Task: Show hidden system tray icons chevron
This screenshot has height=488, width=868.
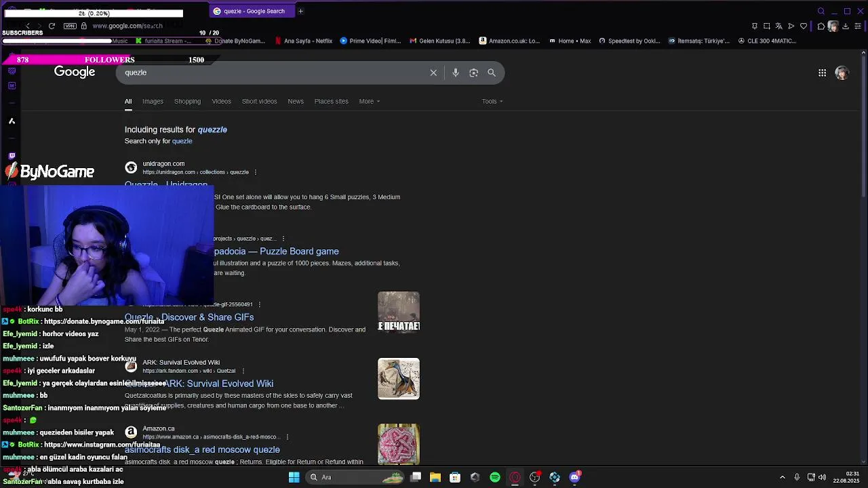Action: coord(782,477)
